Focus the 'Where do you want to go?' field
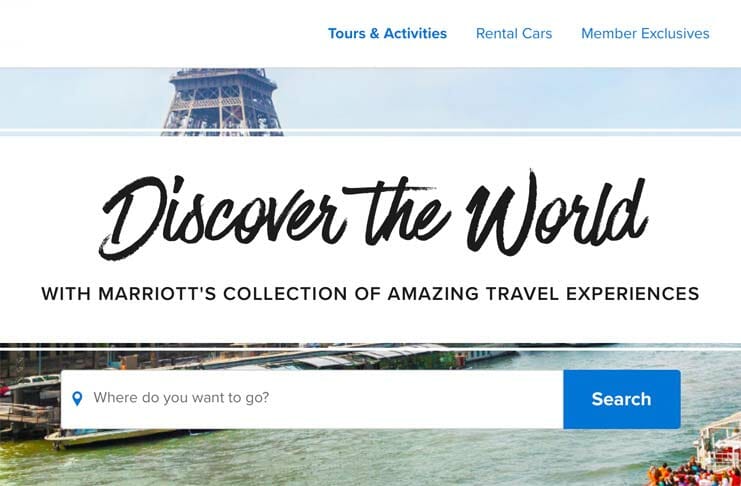The image size is (741, 486). [312, 399]
